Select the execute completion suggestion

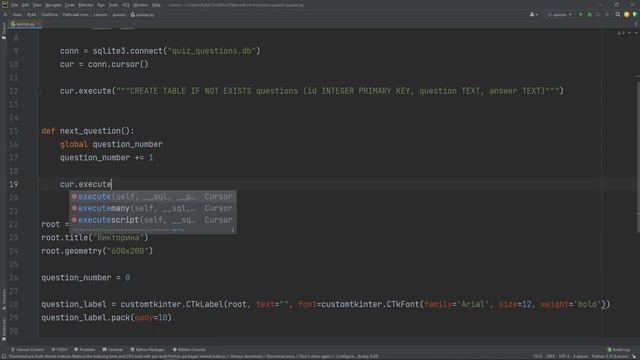[x=153, y=197]
